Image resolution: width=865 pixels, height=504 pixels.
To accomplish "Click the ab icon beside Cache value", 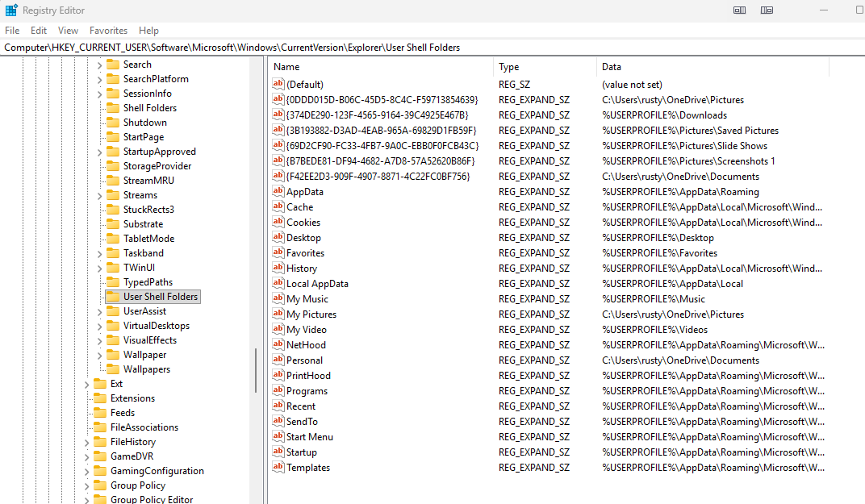I will (x=278, y=206).
